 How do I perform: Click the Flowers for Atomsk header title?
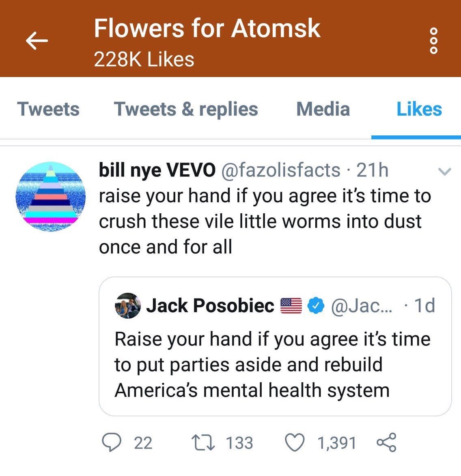click(207, 28)
